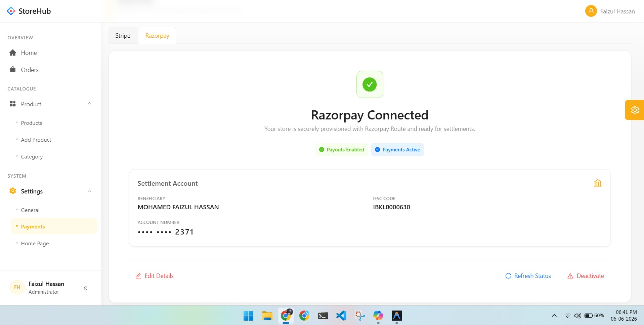Click the green connected checkmark icon

coord(370,84)
